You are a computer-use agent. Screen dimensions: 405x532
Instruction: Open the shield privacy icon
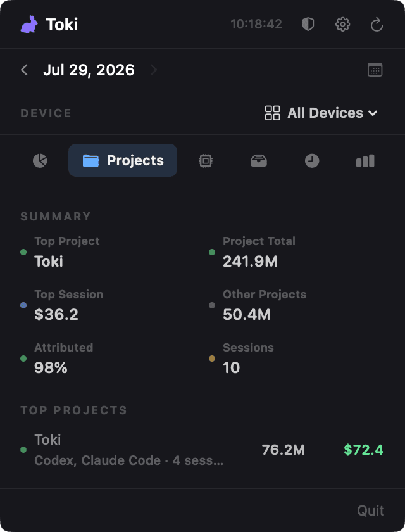point(308,25)
